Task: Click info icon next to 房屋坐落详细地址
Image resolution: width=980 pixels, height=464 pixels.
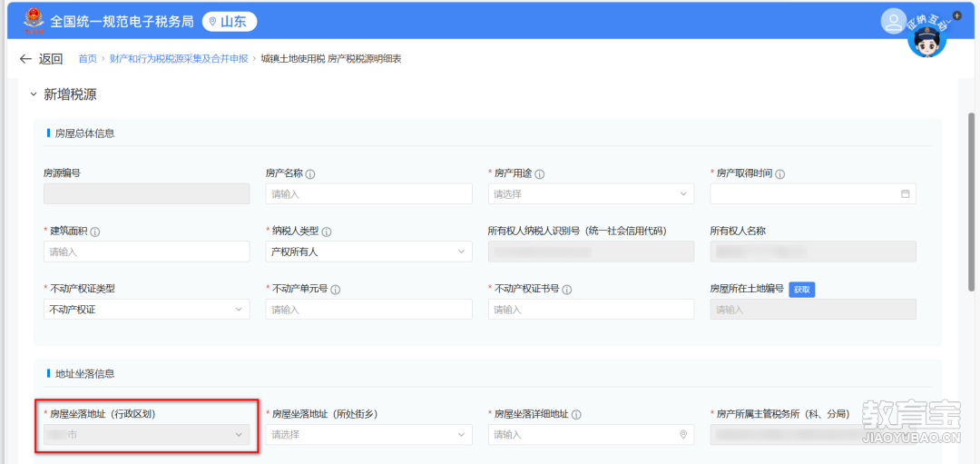Action: pyautogui.click(x=576, y=415)
